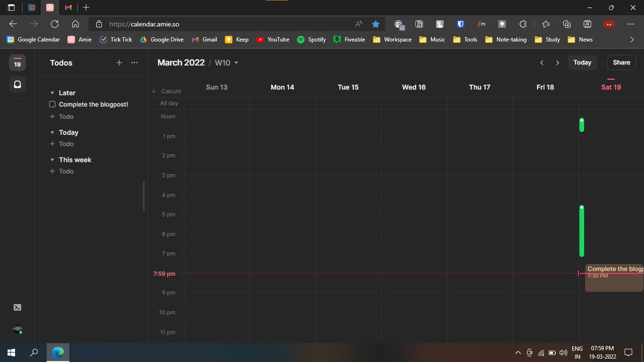Open the taskbar clock showing 07:59 PM
The width and height of the screenshot is (644, 362).
click(x=602, y=352)
